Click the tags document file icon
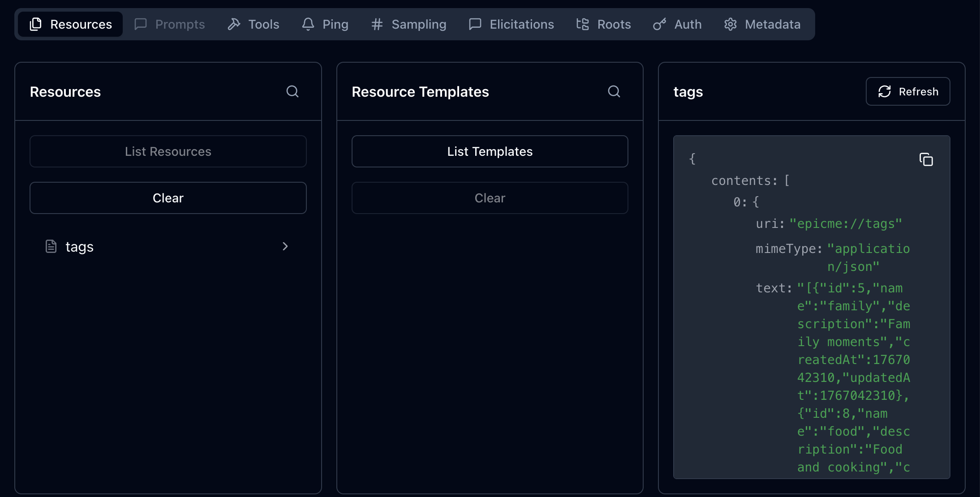 tap(51, 246)
